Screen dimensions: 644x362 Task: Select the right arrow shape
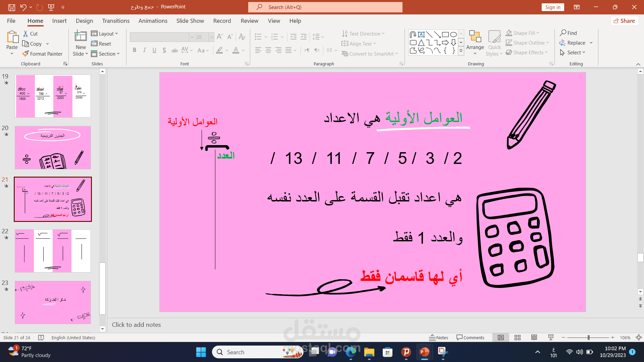[445, 43]
